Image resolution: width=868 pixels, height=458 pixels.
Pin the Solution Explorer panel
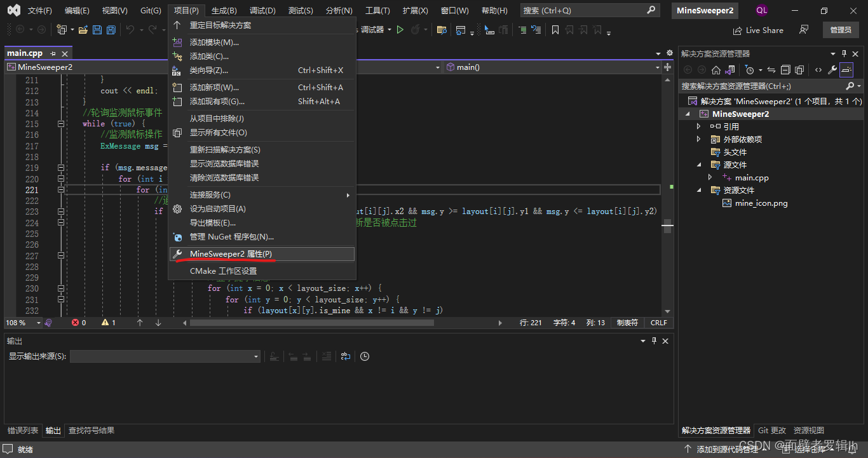(844, 54)
